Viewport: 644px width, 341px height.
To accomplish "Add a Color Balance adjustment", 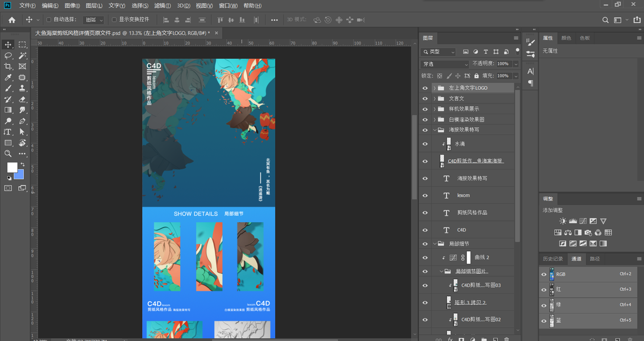I will tap(568, 232).
